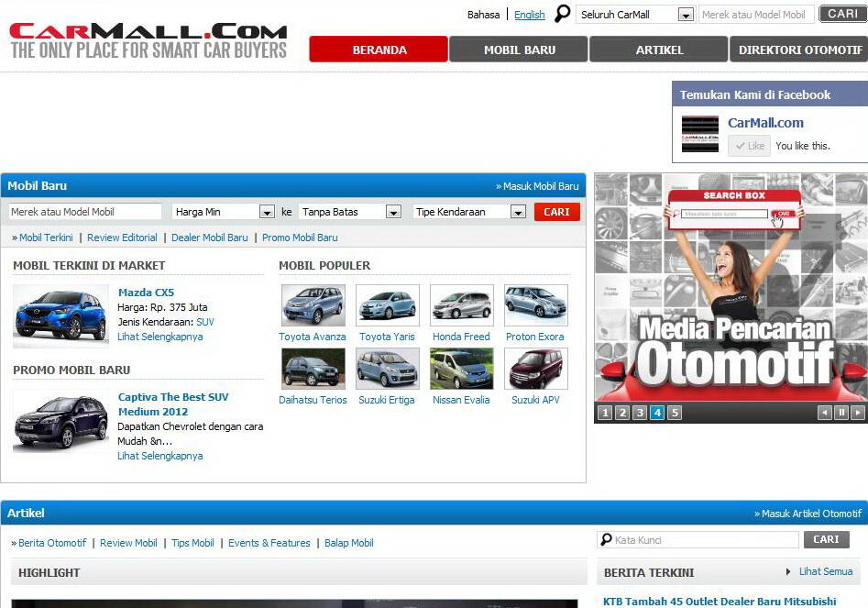Click Lihat Selengkapnya under Captiva promo

(x=160, y=456)
